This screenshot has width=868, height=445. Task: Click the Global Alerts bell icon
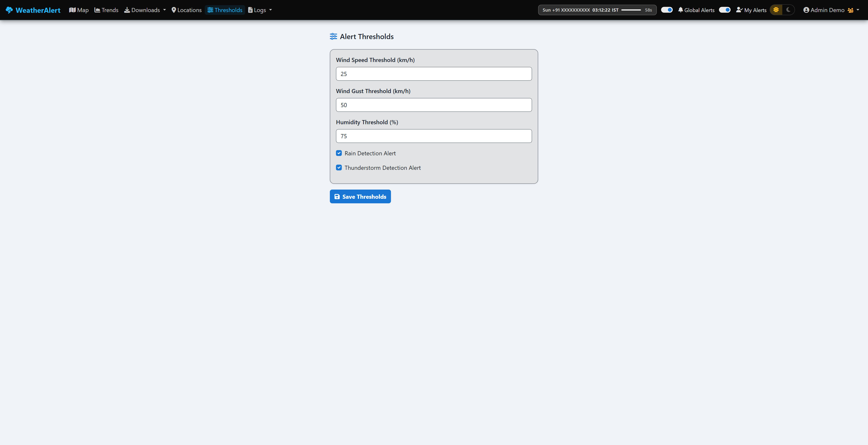coord(681,10)
